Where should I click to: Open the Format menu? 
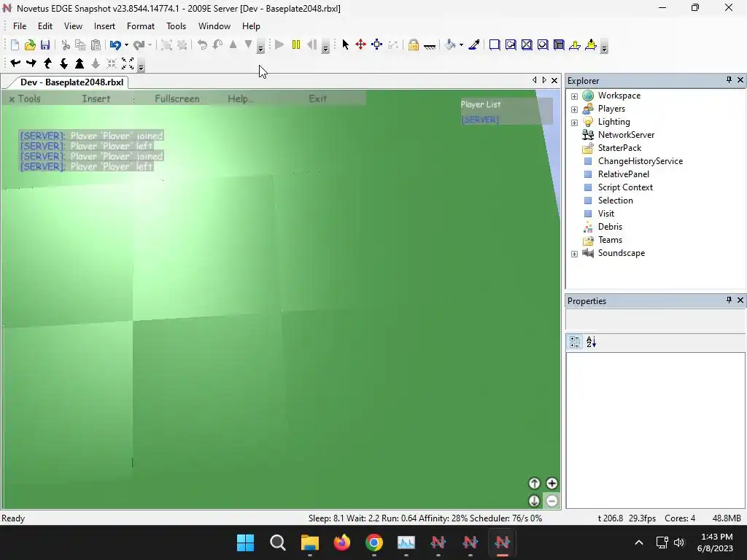pos(141,26)
